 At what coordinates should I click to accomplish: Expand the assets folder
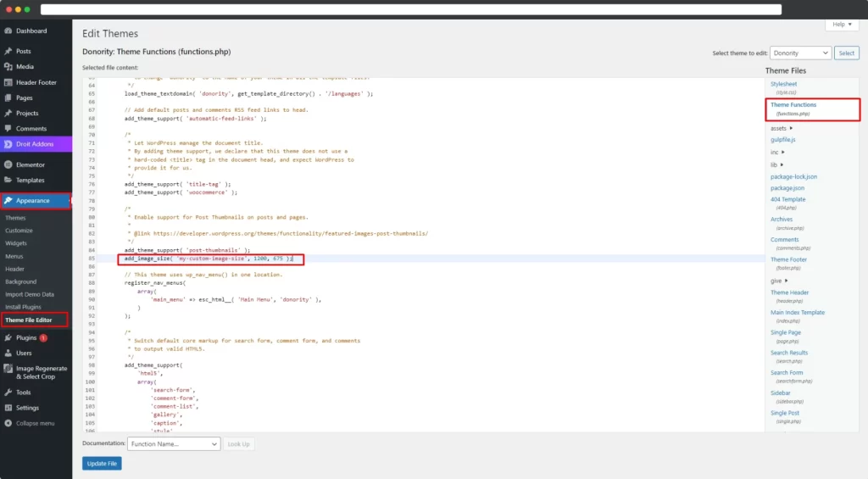pyautogui.click(x=782, y=129)
